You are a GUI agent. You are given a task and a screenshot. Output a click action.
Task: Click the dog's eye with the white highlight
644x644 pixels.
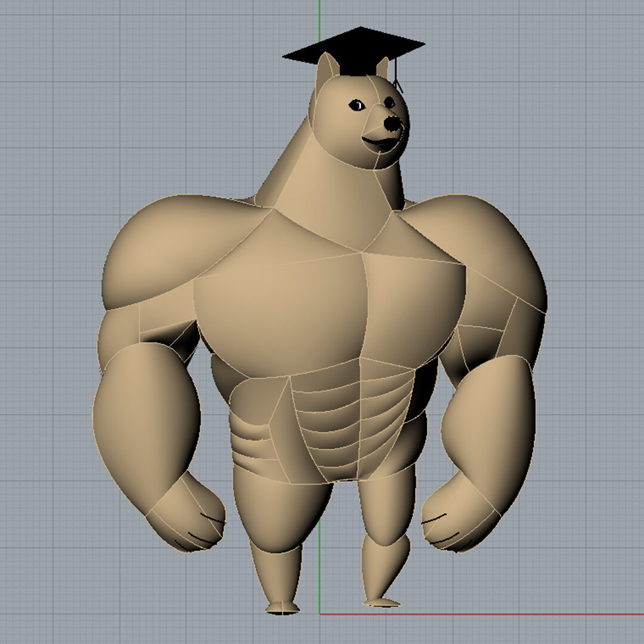click(357, 105)
